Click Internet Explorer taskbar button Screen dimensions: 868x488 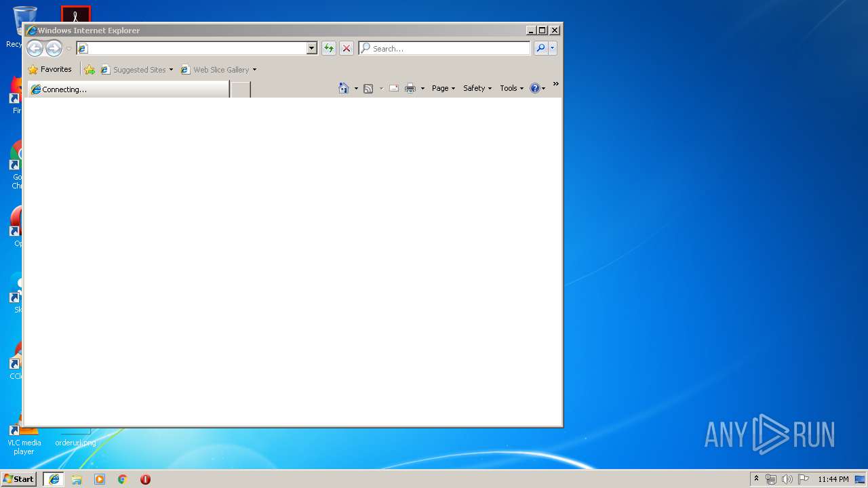[x=54, y=479]
